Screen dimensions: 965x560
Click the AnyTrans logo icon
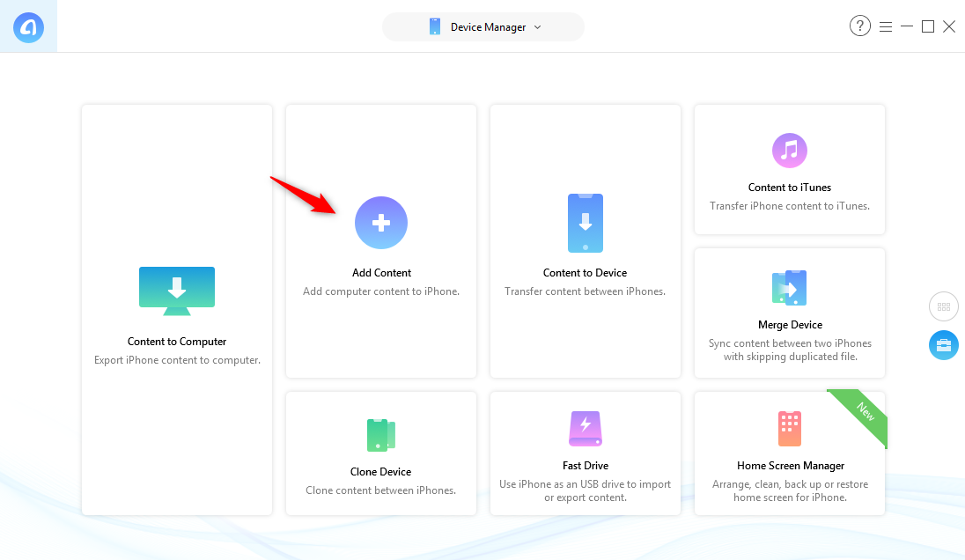pos(28,27)
